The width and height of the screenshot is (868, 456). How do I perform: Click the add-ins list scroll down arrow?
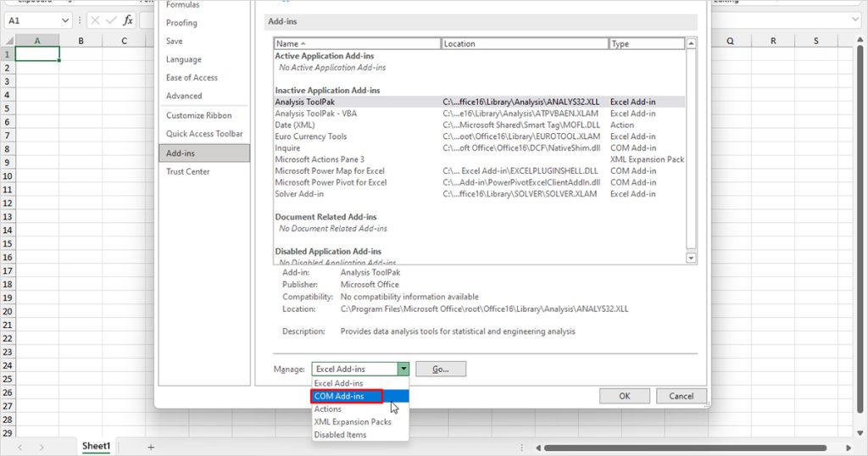pos(691,258)
